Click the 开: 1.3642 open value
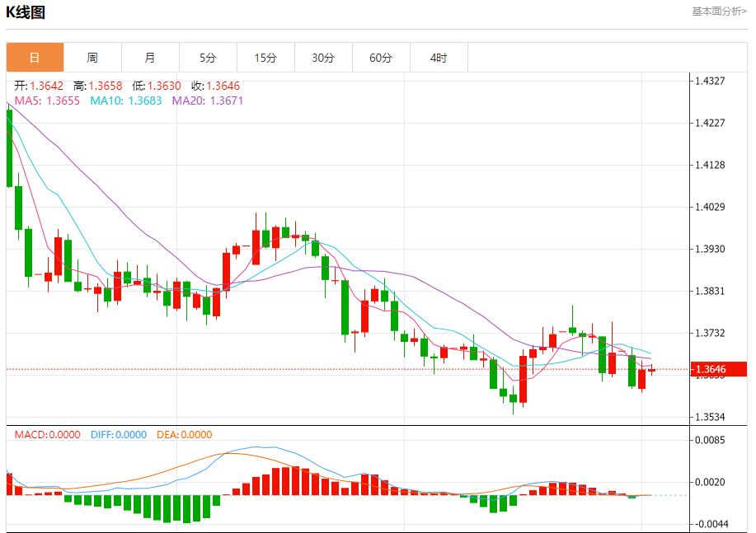Viewport: 756px width, 533px height. point(39,86)
